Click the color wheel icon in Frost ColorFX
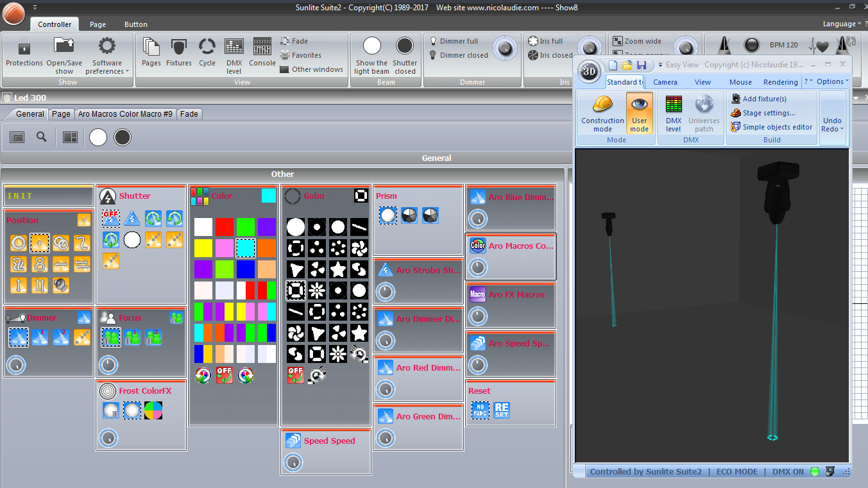 [153, 410]
